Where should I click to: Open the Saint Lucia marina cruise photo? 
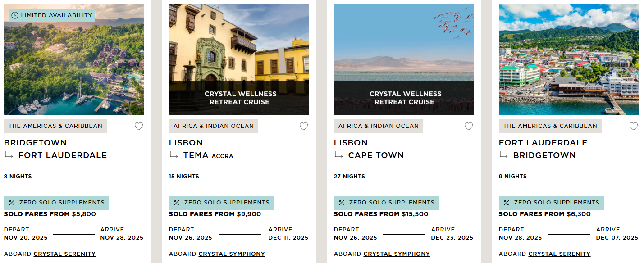74,59
